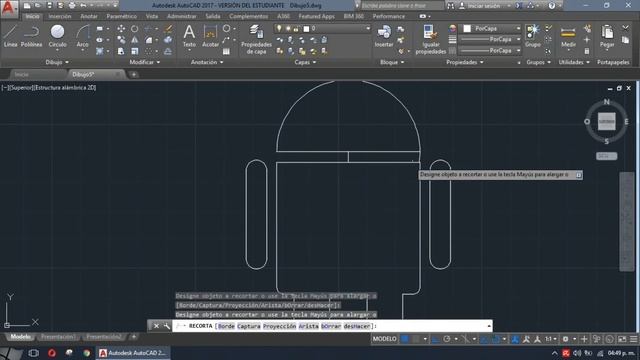The image size is (640, 360).
Task: Switch to the Vista ribbon tab
Action: click(152, 16)
